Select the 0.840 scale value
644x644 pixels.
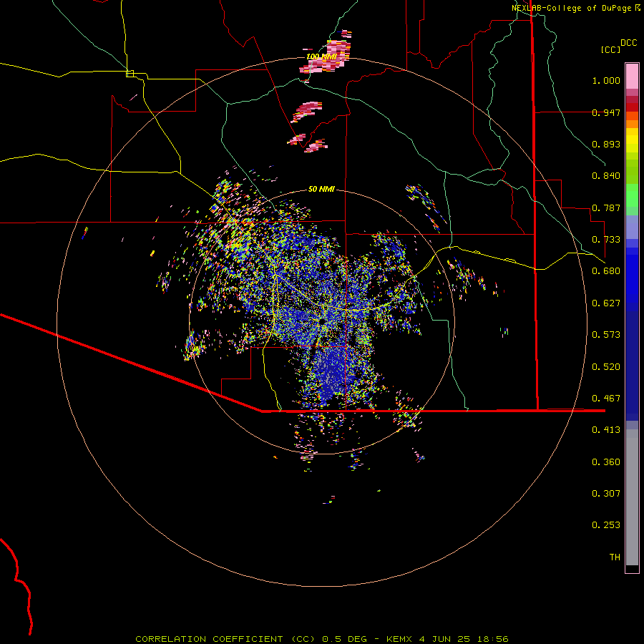[x=606, y=176]
